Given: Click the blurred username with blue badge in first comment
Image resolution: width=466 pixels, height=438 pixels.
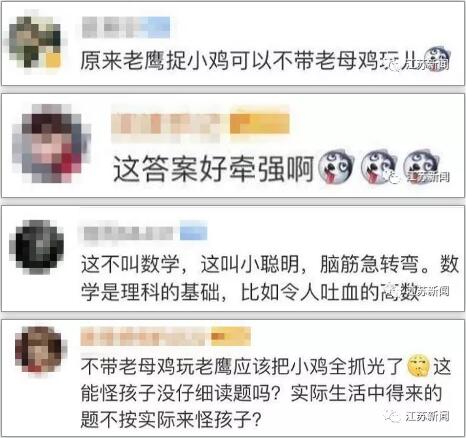Looking at the screenshot, I should [x=126, y=27].
